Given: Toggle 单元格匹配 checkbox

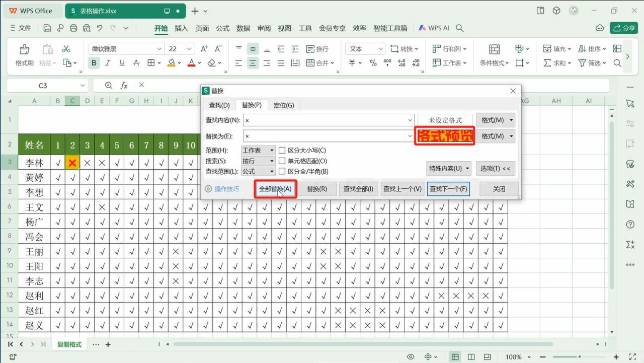Looking at the screenshot, I should [282, 161].
